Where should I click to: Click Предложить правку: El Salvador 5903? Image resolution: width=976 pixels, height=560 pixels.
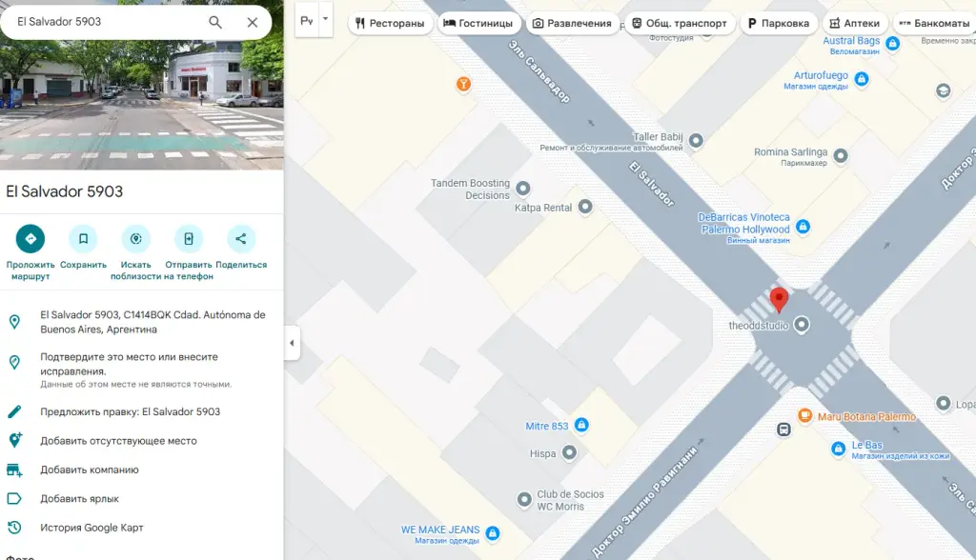click(x=130, y=412)
